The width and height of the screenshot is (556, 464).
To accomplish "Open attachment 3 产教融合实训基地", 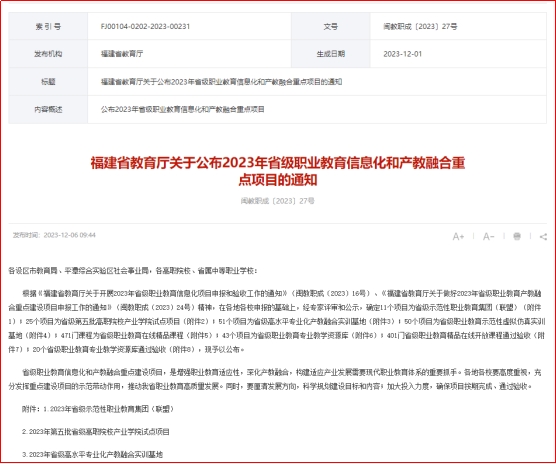I will click(x=92, y=454).
